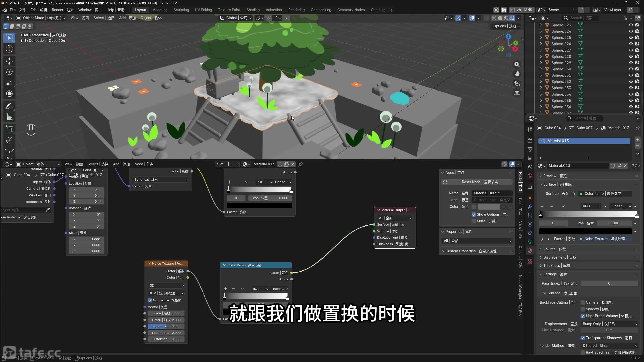Image resolution: width=644 pixels, height=362 pixels.
Task: Click the pan view hand icon
Action: (x=517, y=74)
